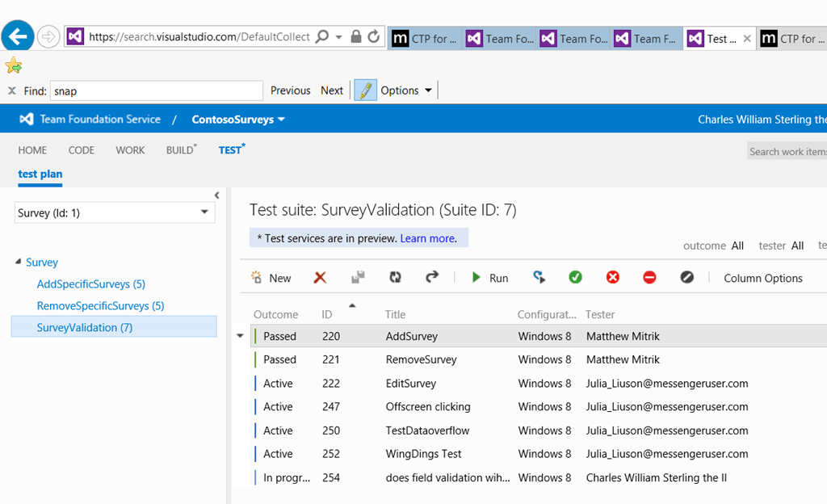Open the BUILD hub
The image size is (827, 504).
[x=181, y=149]
